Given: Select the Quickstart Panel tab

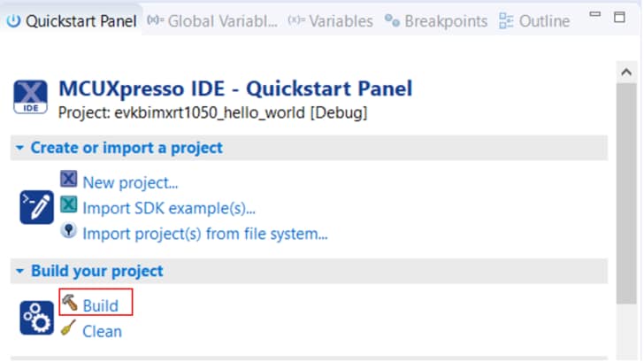Looking at the screenshot, I should pyautogui.click(x=73, y=21).
